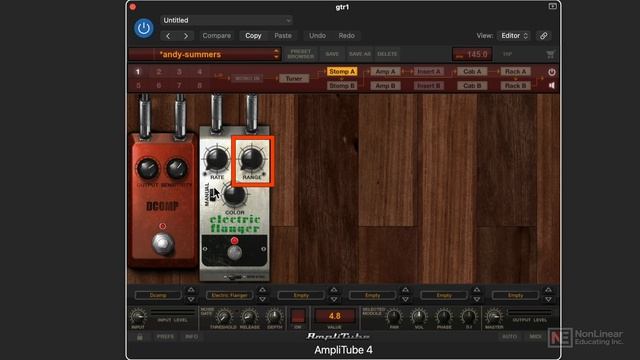Viewport: 640px width, 360px height.
Task: Click the 145.0 tempo field
Action: pyautogui.click(x=472, y=54)
